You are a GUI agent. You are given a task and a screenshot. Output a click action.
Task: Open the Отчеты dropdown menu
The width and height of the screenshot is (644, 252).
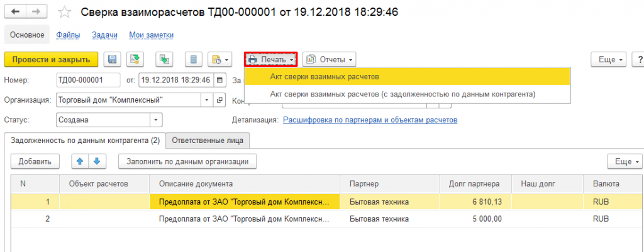[x=330, y=60]
